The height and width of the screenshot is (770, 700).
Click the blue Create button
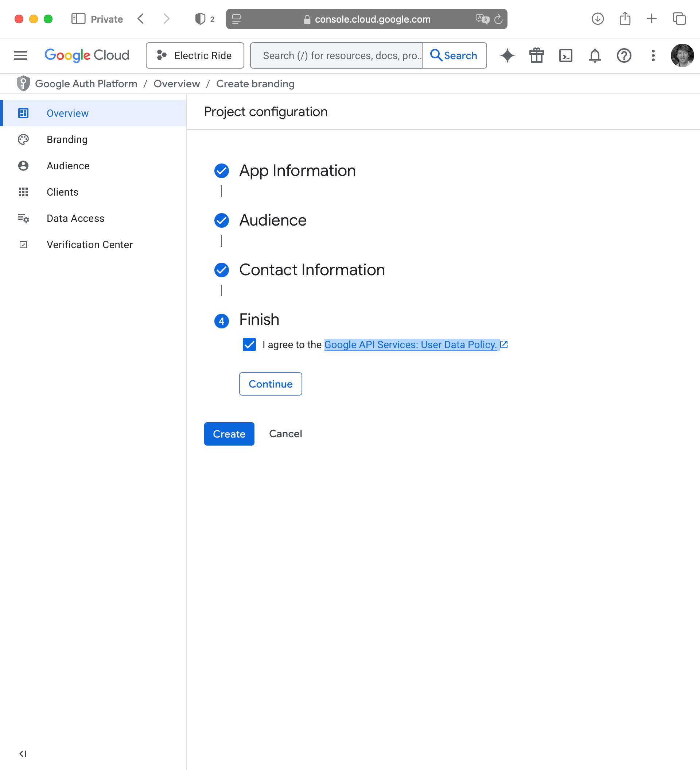[x=229, y=434]
